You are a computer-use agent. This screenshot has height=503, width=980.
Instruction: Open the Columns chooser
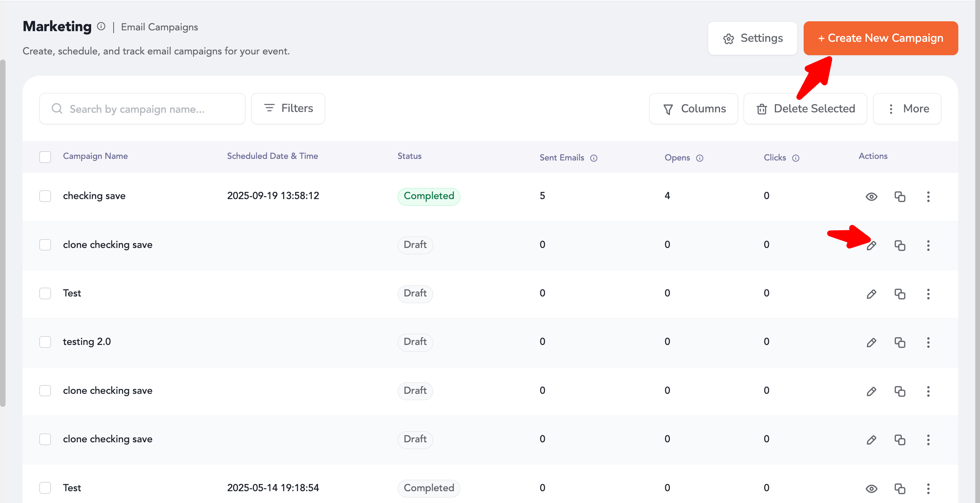[x=694, y=109]
